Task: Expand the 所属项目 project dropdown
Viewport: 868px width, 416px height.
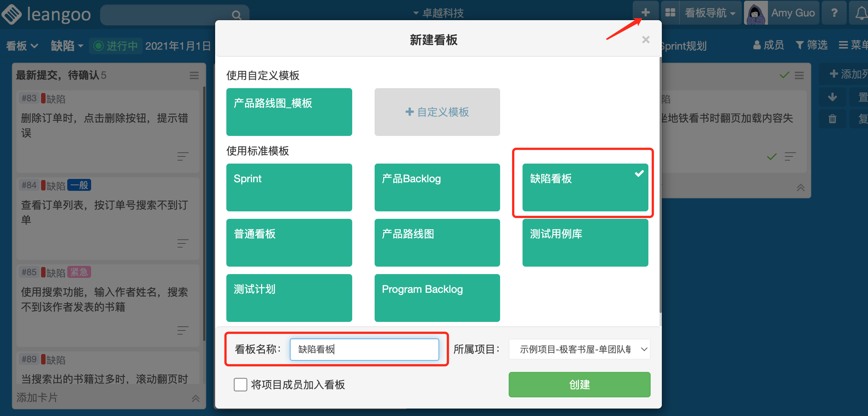Action: [579, 349]
